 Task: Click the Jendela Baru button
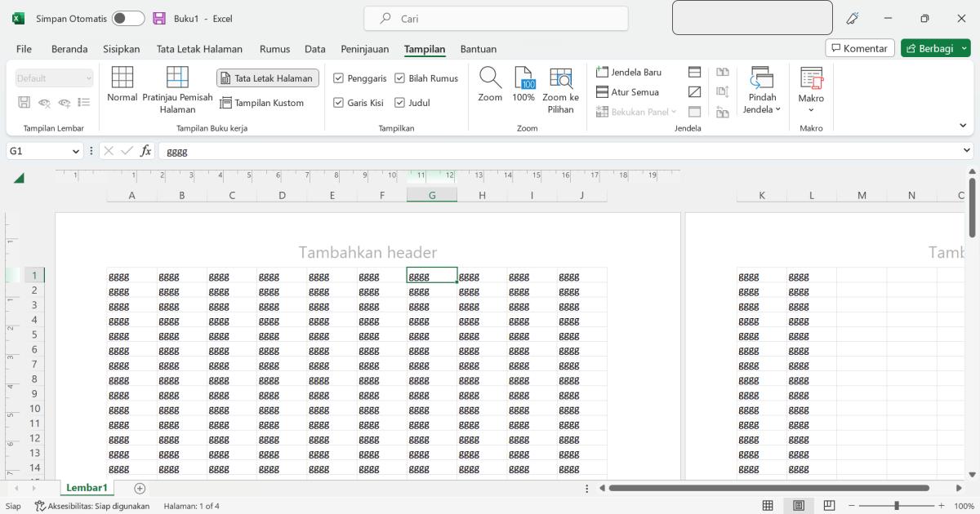pos(629,72)
